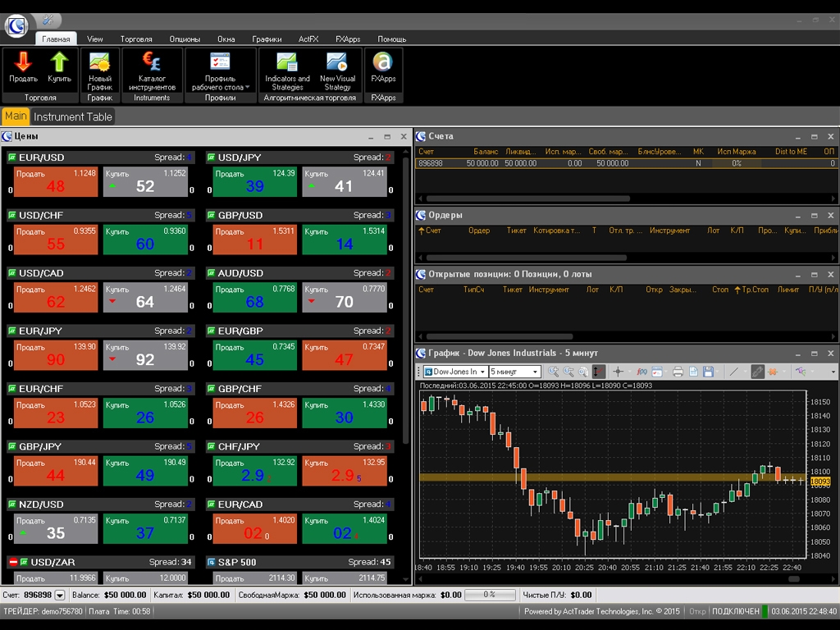Click the printer icon in chart toolbar
The width and height of the screenshot is (840, 630).
[x=678, y=372]
